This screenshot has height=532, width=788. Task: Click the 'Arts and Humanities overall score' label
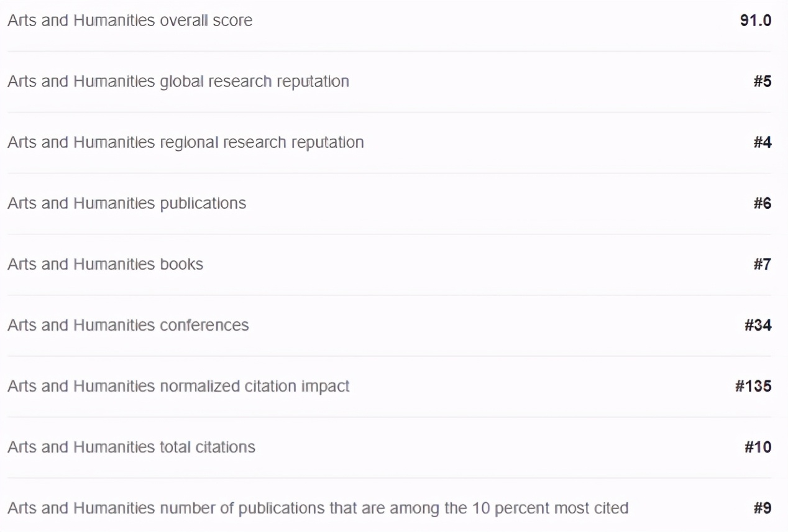tap(130, 21)
